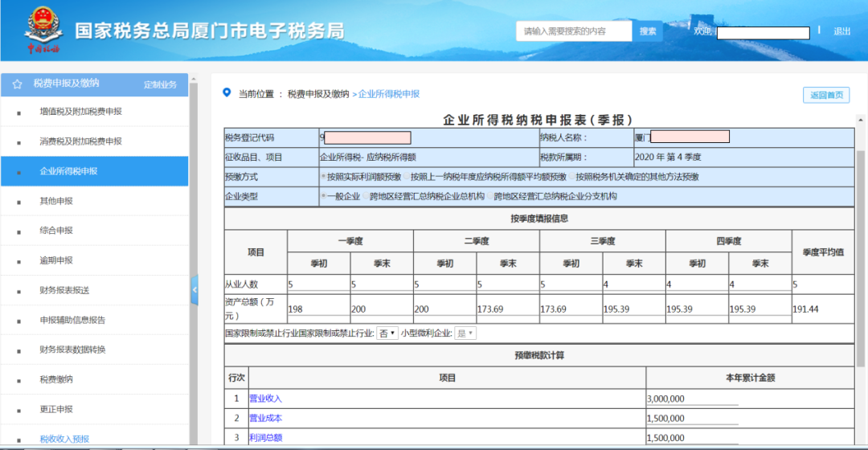Click the bullet icon beside 财务报表报送
Viewport: 868px width, 450px height.
pyautogui.click(x=18, y=292)
